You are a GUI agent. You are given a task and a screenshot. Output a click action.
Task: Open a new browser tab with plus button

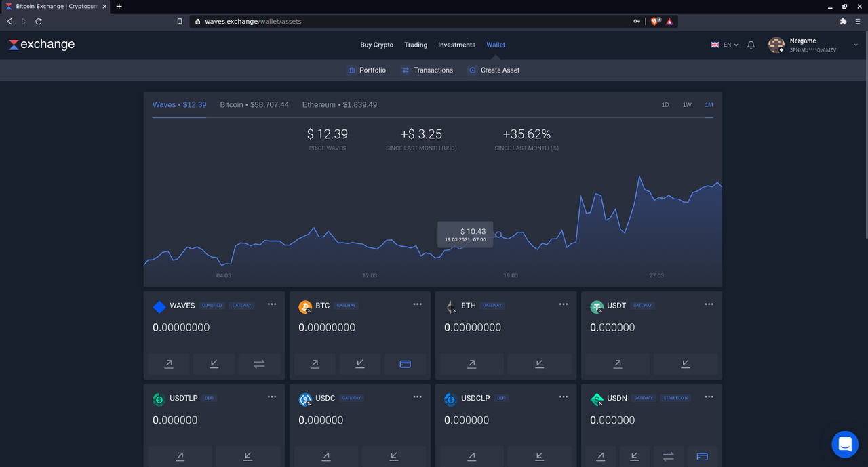point(119,6)
